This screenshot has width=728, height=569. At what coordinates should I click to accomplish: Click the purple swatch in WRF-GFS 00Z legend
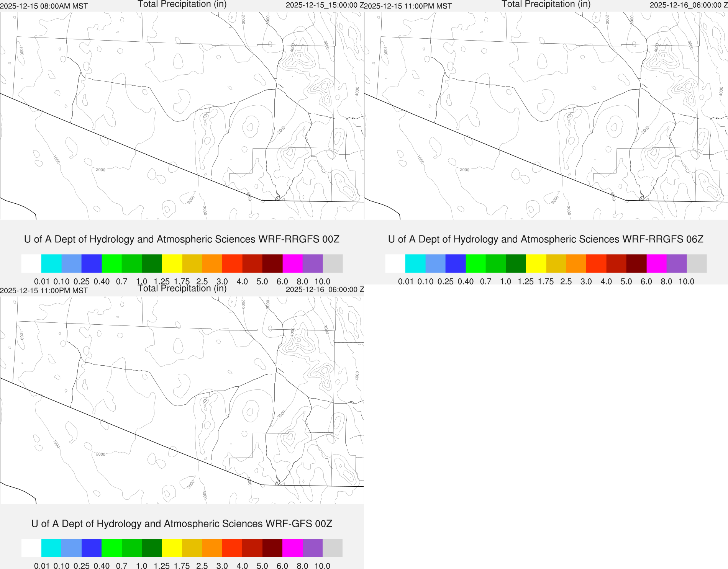pyautogui.click(x=313, y=548)
